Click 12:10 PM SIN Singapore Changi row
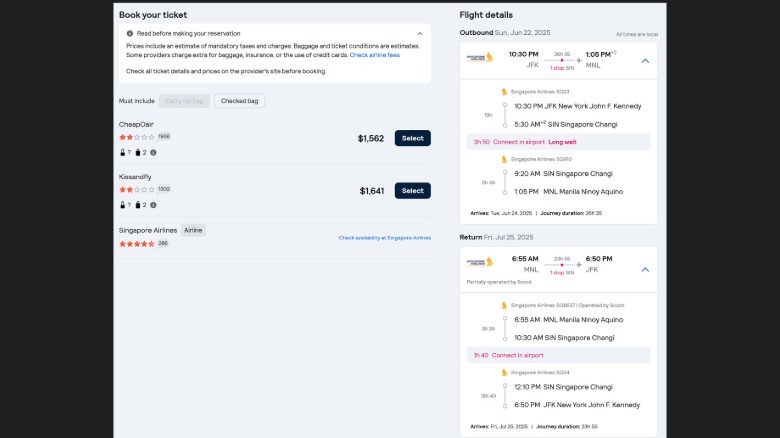Viewport: 780px width, 438px height. click(564, 387)
